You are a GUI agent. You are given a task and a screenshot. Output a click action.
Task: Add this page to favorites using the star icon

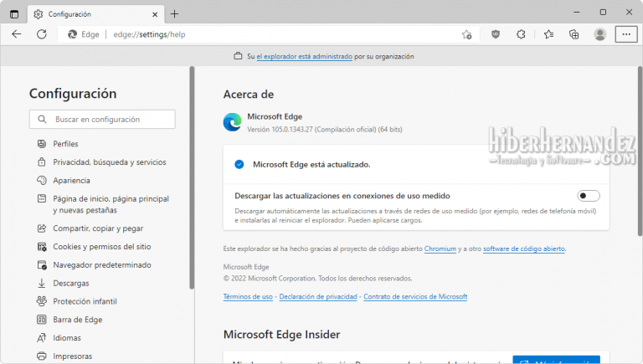(x=467, y=34)
